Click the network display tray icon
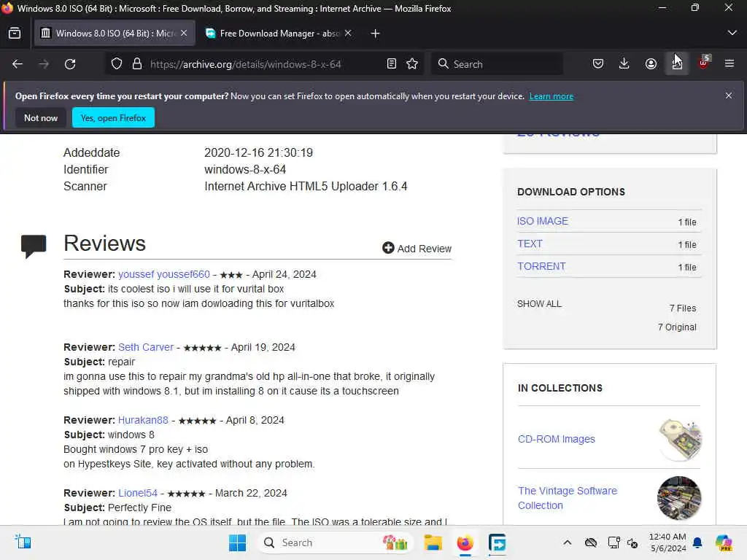The image size is (747, 560). pos(614,542)
